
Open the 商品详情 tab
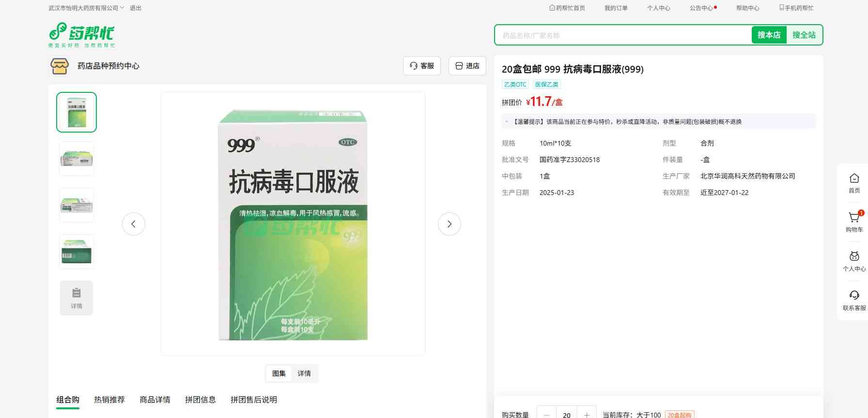[x=155, y=400]
